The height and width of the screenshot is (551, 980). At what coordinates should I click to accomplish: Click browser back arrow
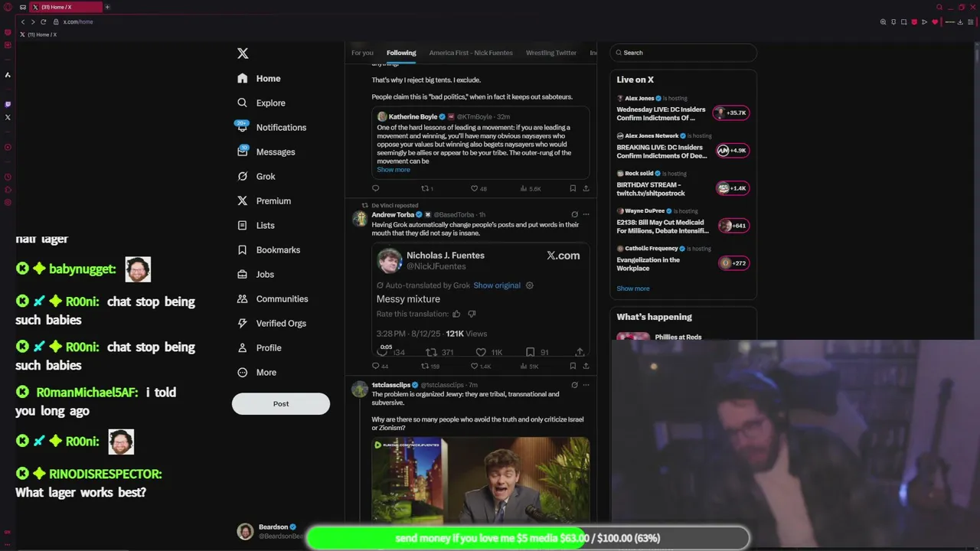[x=23, y=22]
